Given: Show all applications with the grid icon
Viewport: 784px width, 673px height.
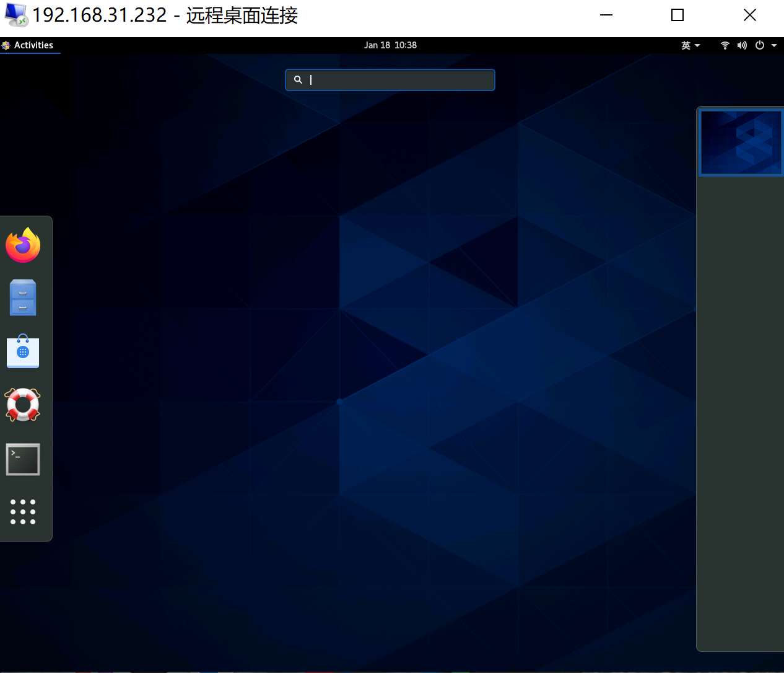Looking at the screenshot, I should tap(23, 512).
